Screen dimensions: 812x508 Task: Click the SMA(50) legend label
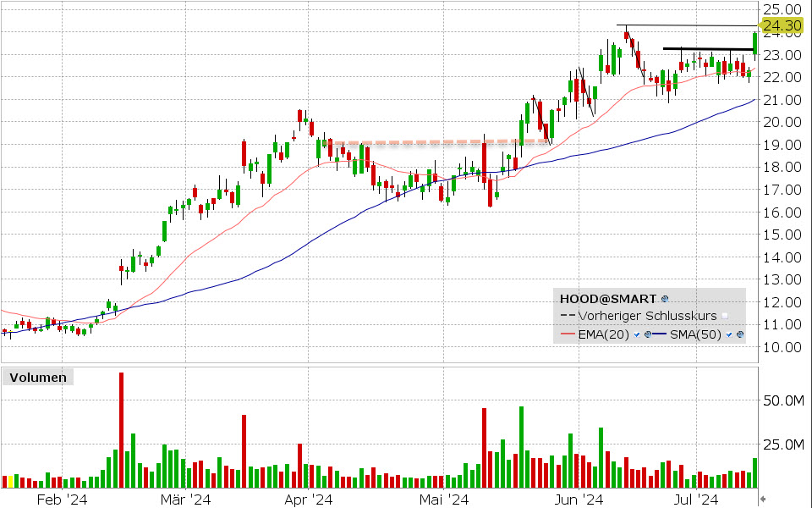click(x=695, y=335)
